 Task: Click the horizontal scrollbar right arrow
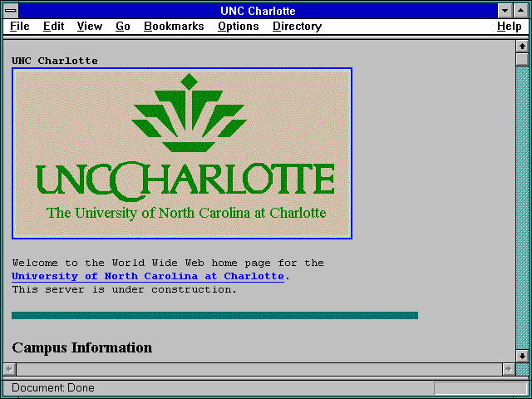point(509,369)
